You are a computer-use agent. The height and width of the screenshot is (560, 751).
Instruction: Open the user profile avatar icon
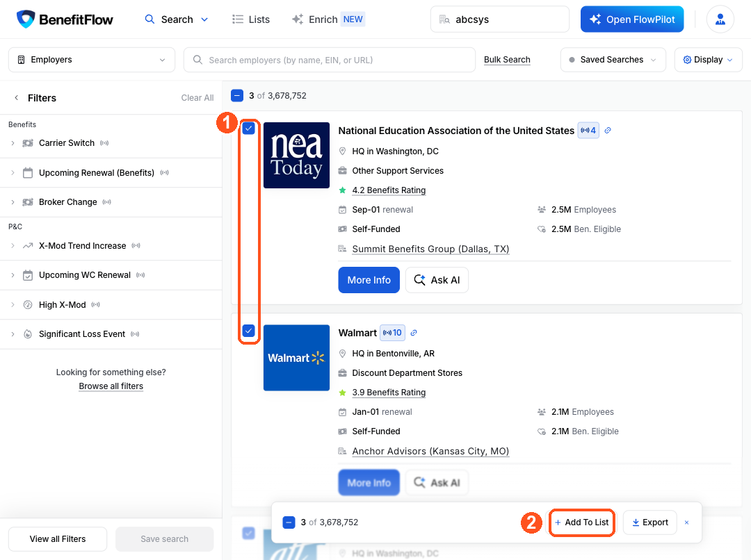720,19
